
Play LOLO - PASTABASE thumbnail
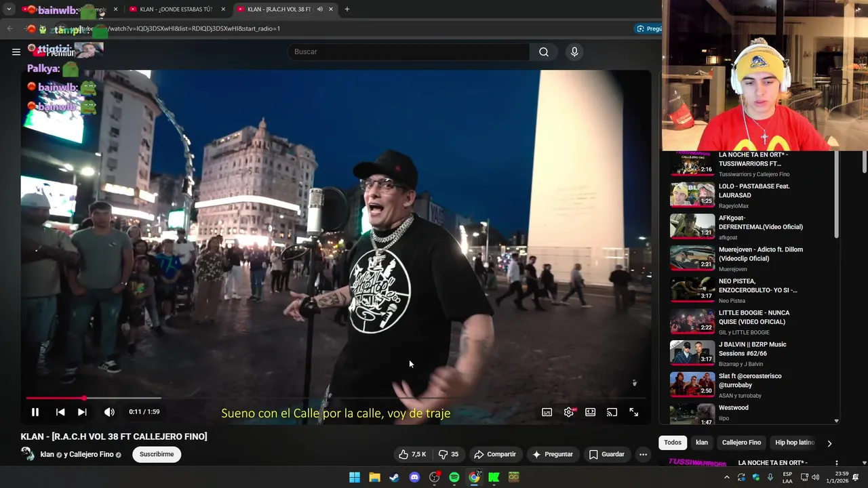pos(692,195)
